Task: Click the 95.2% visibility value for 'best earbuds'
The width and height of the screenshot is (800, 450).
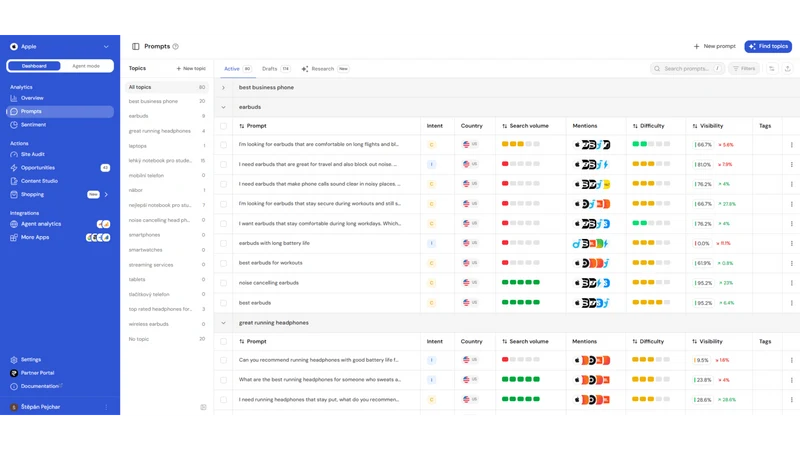Action: click(704, 303)
